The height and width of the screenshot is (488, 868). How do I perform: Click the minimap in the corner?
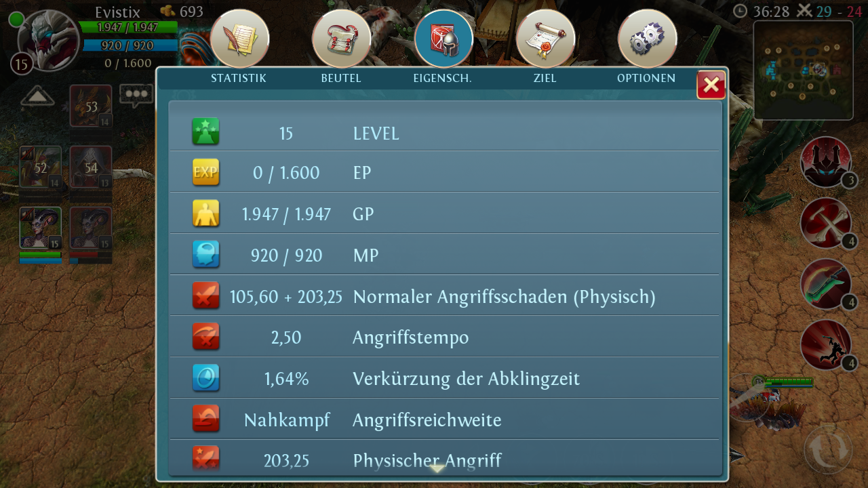803,70
